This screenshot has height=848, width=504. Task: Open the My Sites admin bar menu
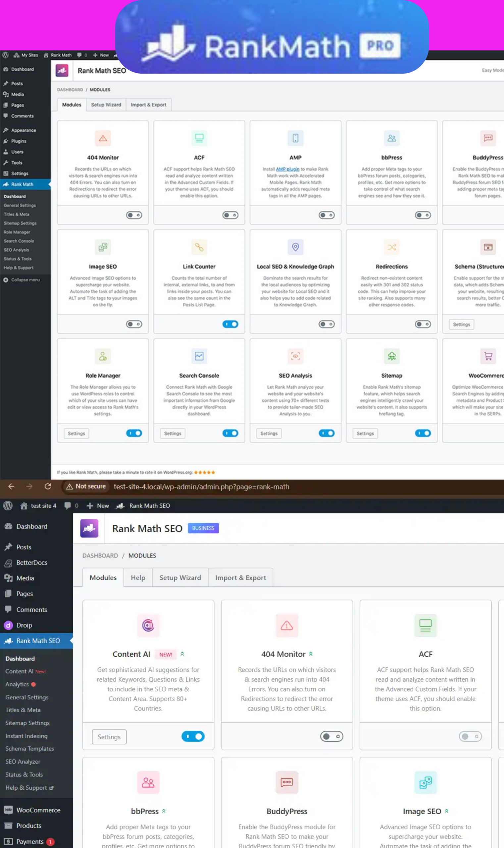(x=26, y=55)
